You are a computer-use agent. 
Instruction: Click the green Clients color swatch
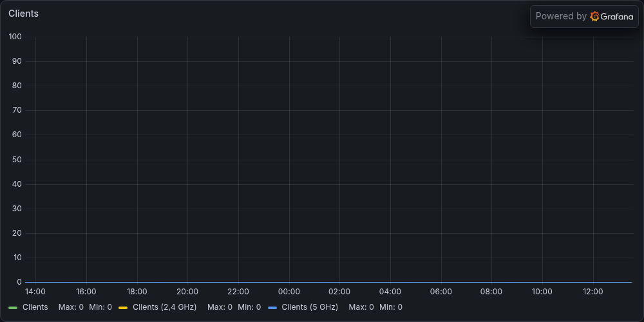point(13,308)
